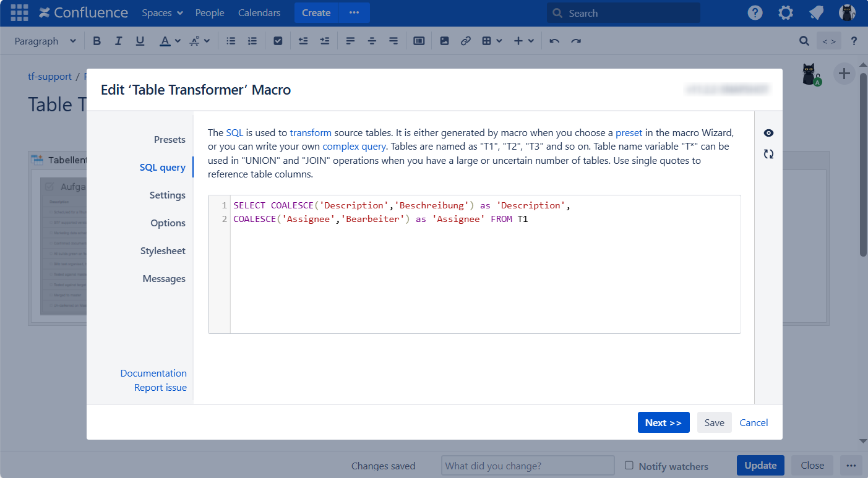Insert a link
The height and width of the screenshot is (478, 868).
[x=466, y=41]
